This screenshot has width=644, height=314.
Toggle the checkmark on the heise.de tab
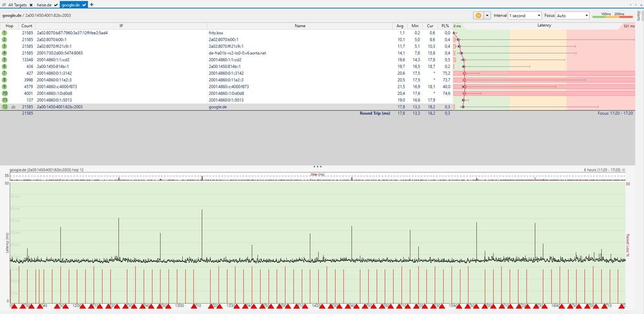click(56, 5)
